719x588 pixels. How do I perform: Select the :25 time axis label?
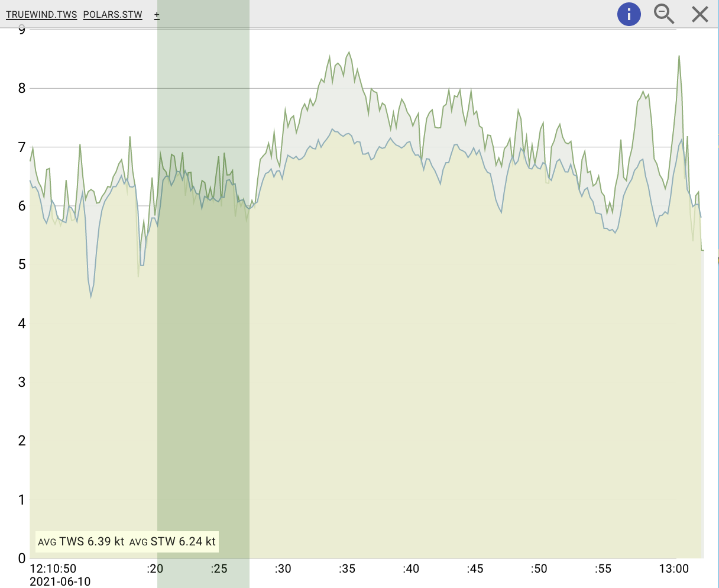click(219, 568)
